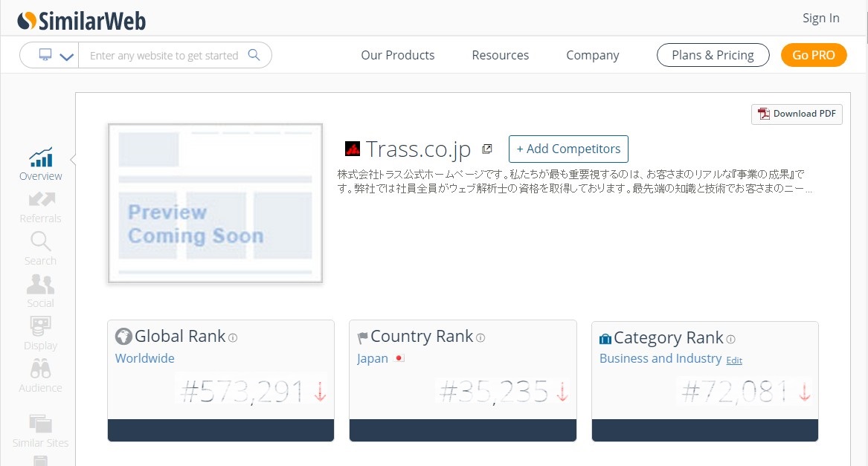The width and height of the screenshot is (868, 466).
Task: Click the Trass.co.jp favicon
Action: [x=352, y=149]
